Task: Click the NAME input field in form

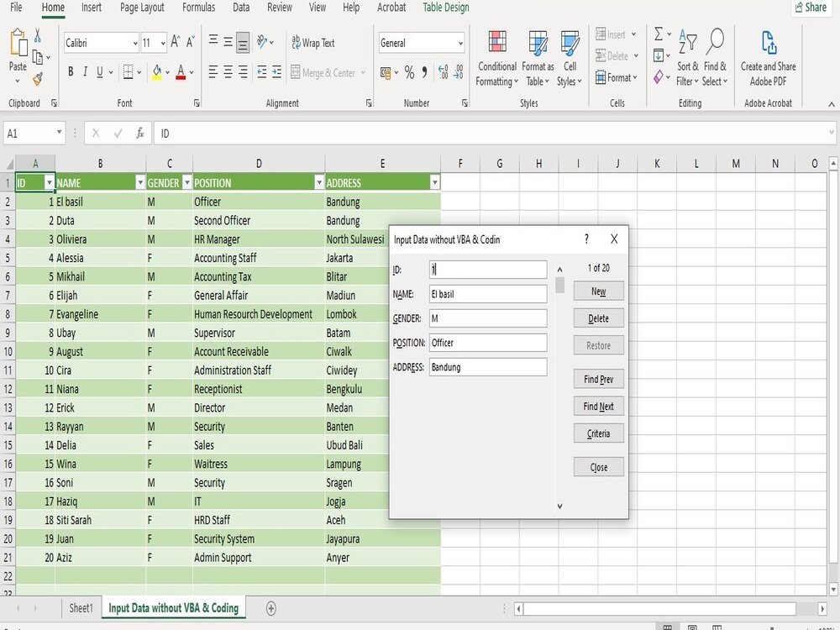Action: (488, 294)
